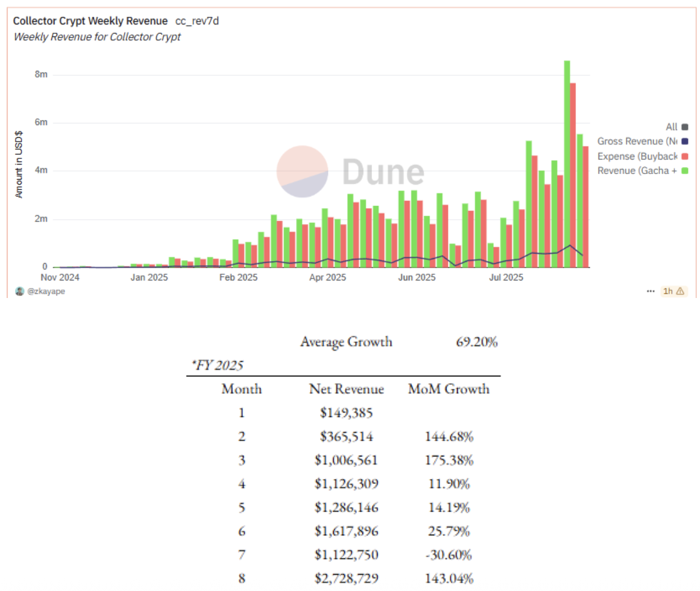The image size is (700, 591).
Task: Click the cc_rev7d query name
Action: (197, 21)
